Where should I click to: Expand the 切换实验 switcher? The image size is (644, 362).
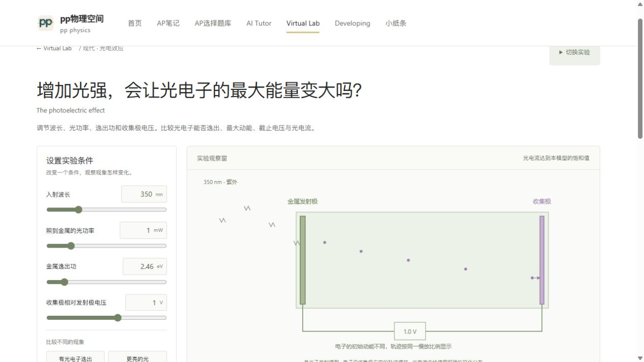(x=574, y=52)
